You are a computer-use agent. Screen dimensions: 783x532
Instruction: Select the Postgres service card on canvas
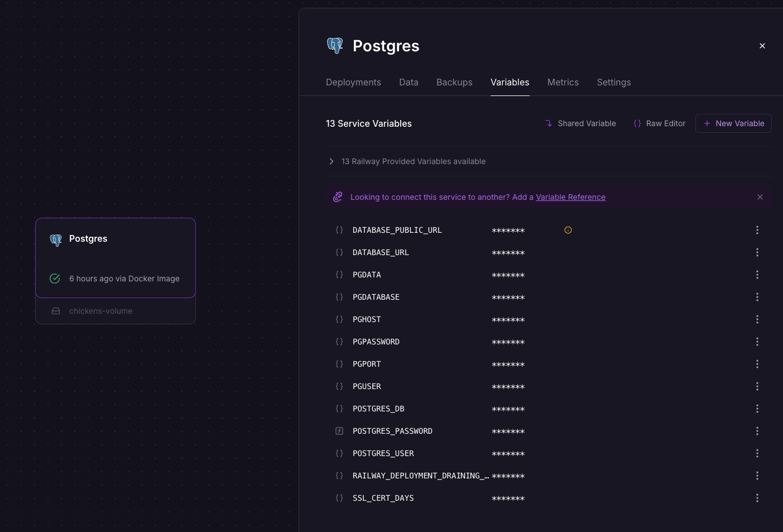(x=116, y=258)
